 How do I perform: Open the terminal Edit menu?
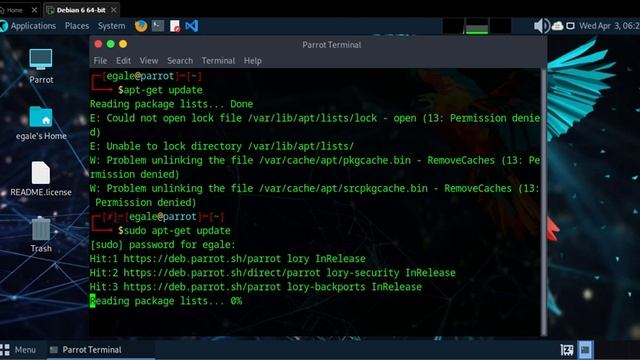click(123, 61)
